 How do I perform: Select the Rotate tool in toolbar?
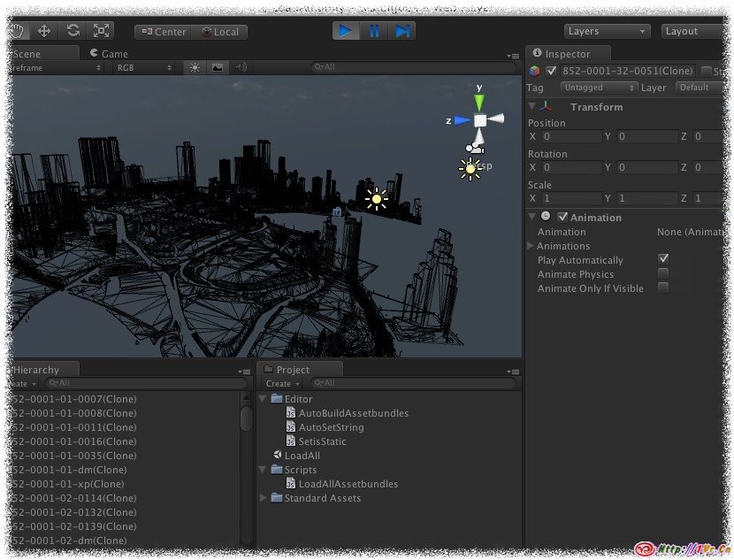tap(73, 31)
